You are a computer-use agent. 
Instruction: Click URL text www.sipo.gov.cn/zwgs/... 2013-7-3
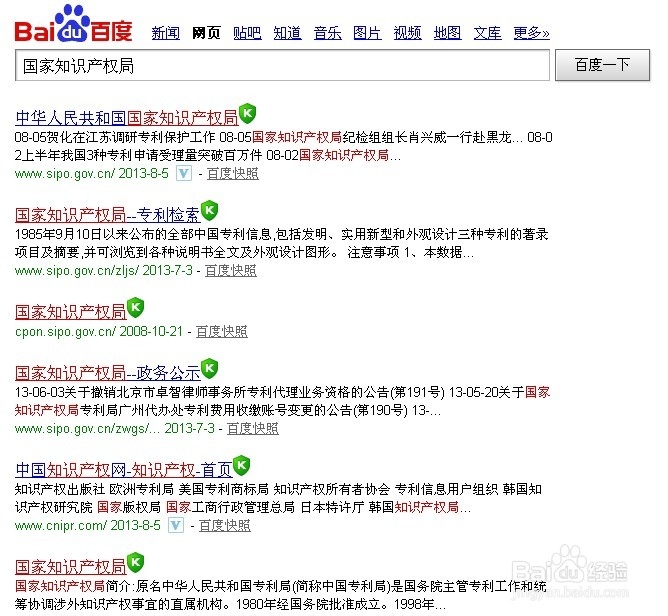(x=115, y=428)
